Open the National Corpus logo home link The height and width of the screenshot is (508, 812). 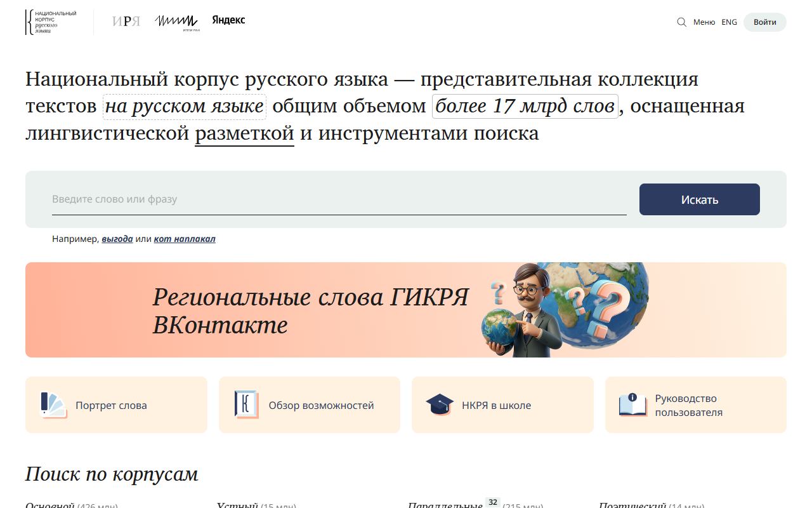51,22
